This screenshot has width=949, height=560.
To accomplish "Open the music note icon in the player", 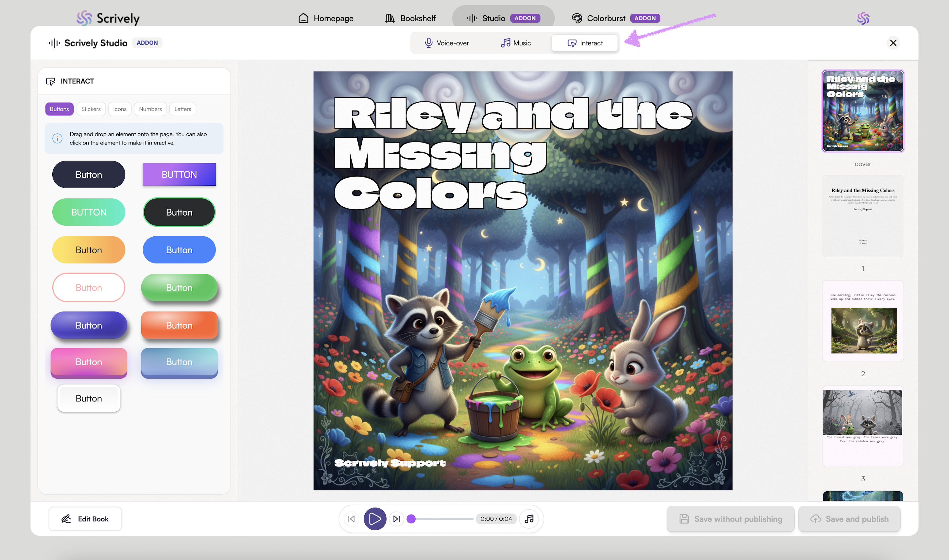I will coord(529,519).
